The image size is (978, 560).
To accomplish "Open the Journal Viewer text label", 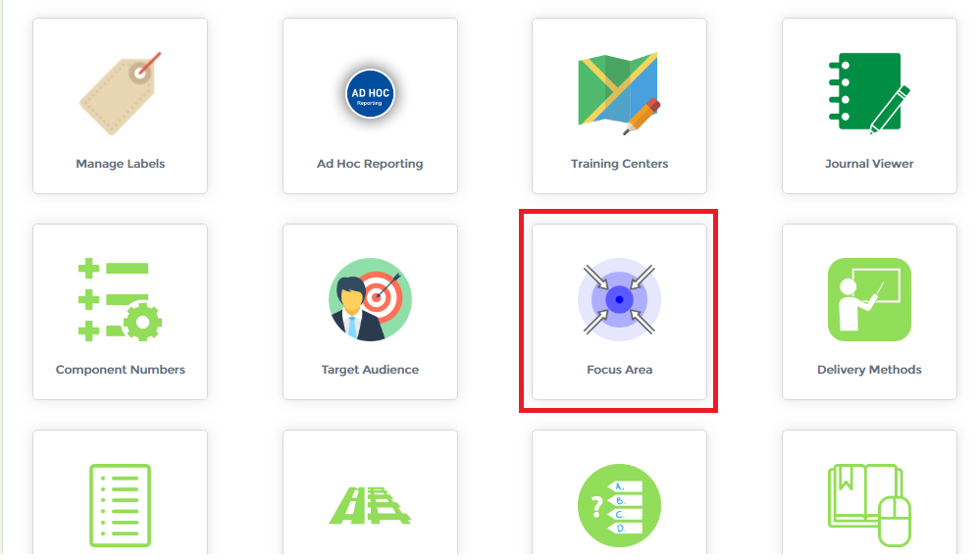I will [x=869, y=164].
